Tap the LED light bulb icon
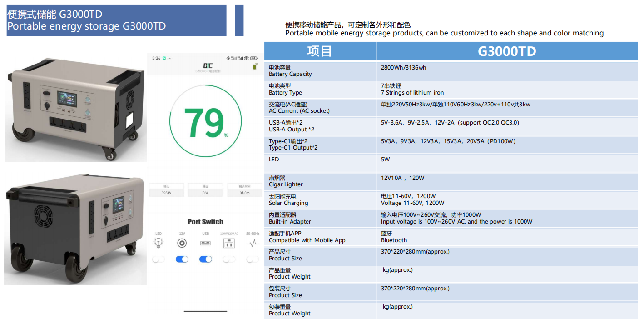This screenshot has height=319, width=644. (x=159, y=243)
